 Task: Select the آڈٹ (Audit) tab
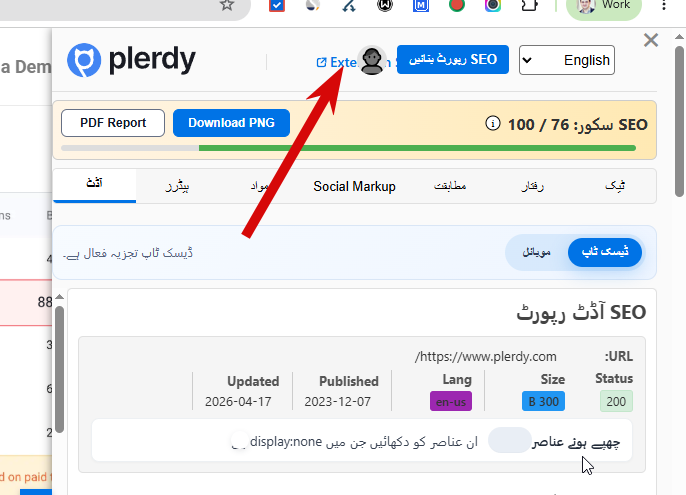[x=94, y=186]
